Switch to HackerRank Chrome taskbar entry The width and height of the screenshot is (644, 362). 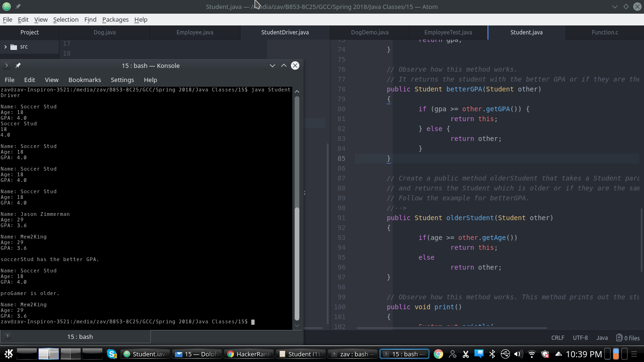click(248, 354)
